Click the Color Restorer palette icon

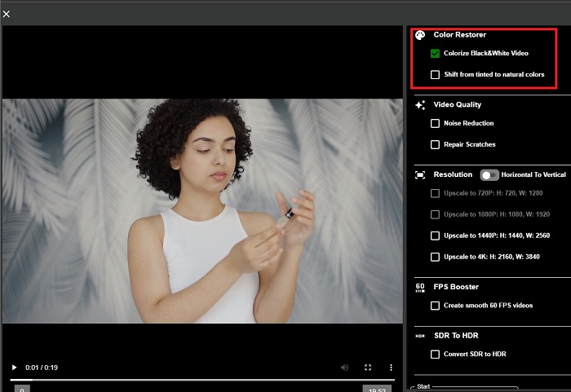coord(420,35)
